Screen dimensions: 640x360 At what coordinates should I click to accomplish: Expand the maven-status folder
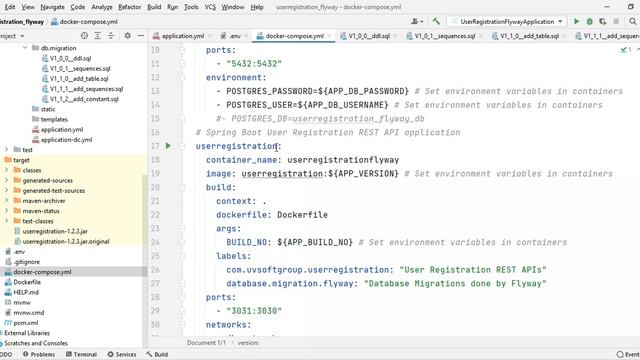tap(7, 211)
